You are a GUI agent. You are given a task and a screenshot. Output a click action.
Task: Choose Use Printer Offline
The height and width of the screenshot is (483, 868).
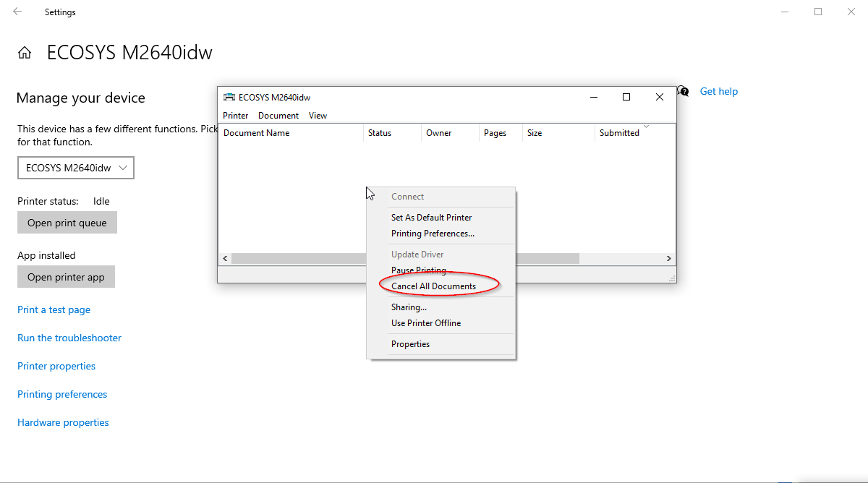pyautogui.click(x=426, y=323)
